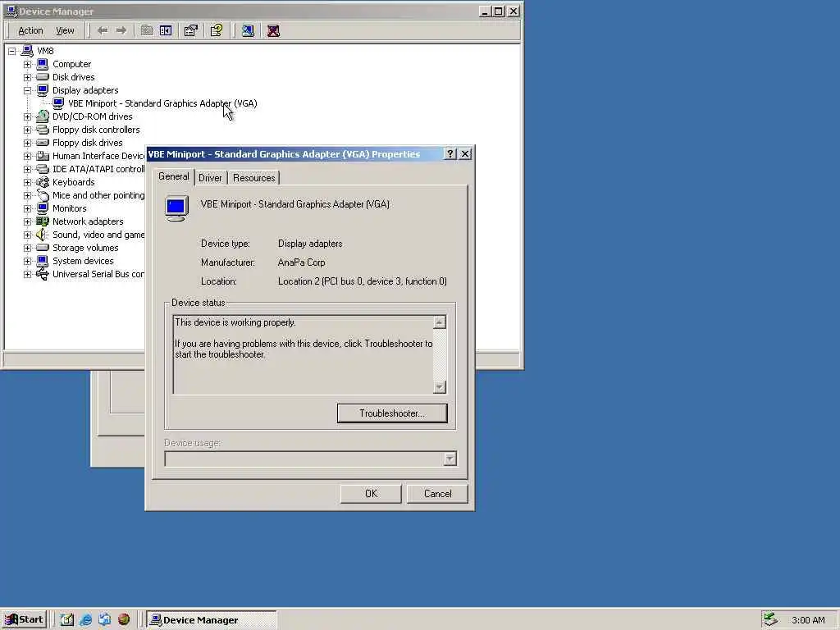
Task: Click OK in the Properties dialog
Action: pyautogui.click(x=371, y=493)
